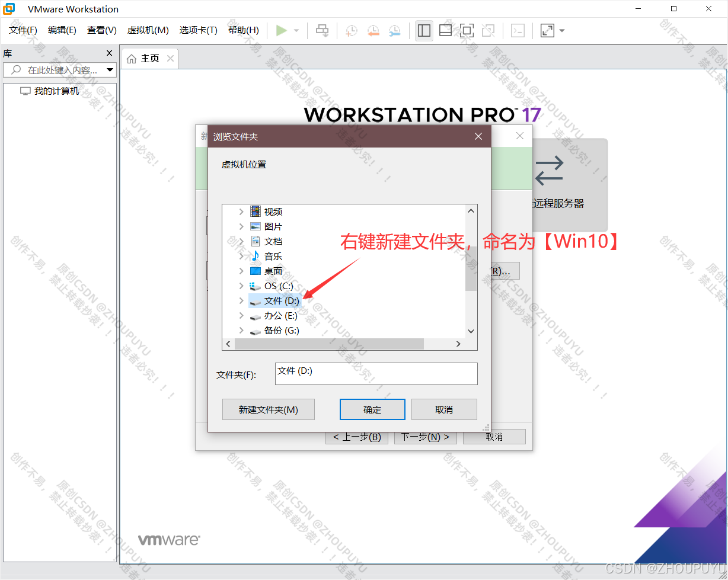Expand the 文档 folder node
This screenshot has height=580, width=728.
tap(241, 241)
